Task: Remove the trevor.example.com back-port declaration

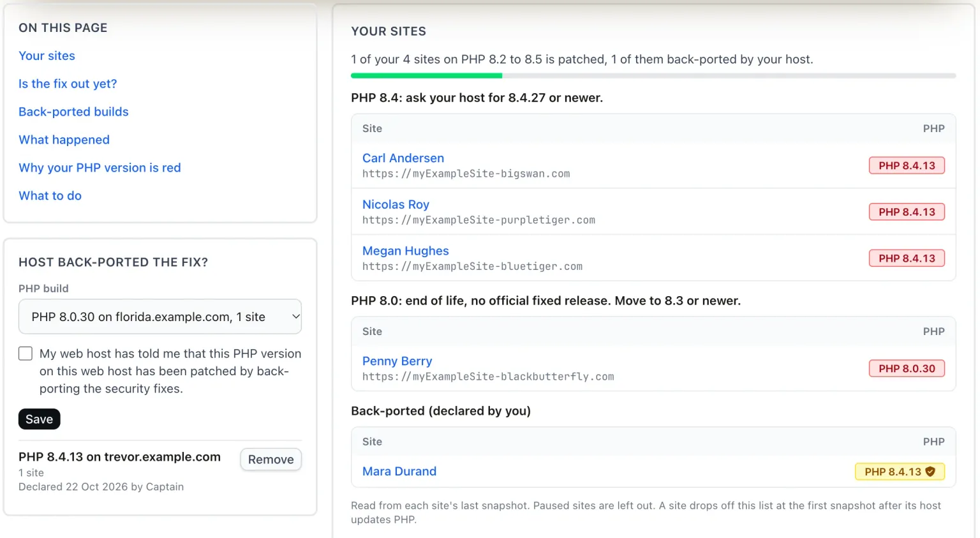Action: pos(271,460)
